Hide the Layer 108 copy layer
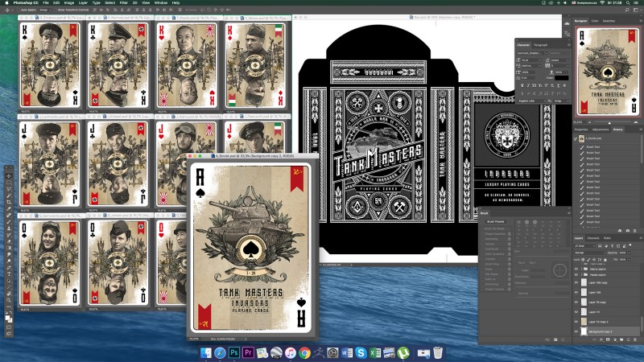644x362 pixels. [x=576, y=282]
